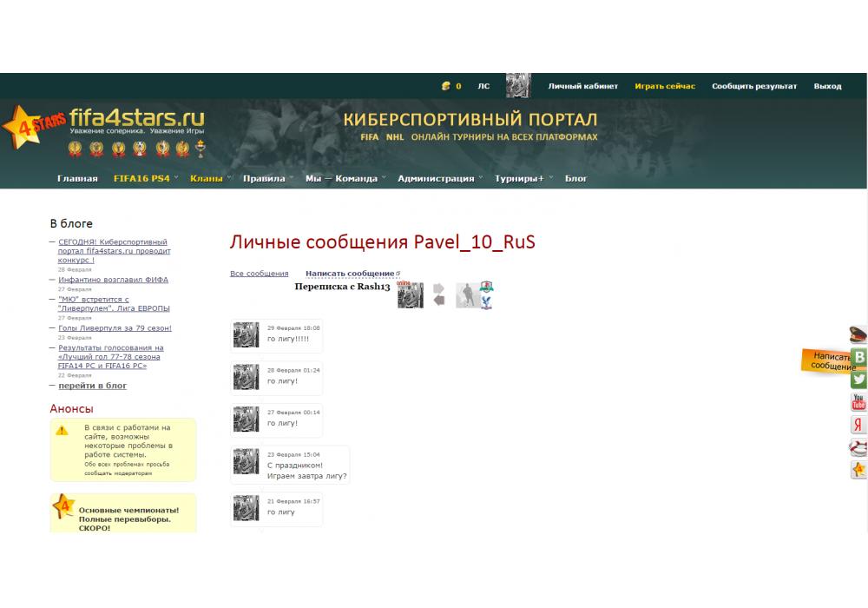Screen dimensions: 868x608
Task: Click bold Написать сообщение link above conversation
Action: click(350, 274)
